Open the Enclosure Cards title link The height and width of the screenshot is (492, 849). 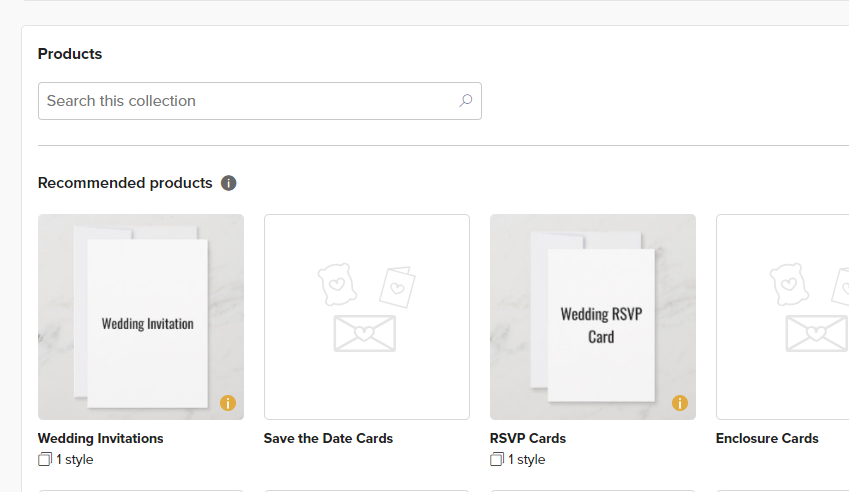[767, 438]
